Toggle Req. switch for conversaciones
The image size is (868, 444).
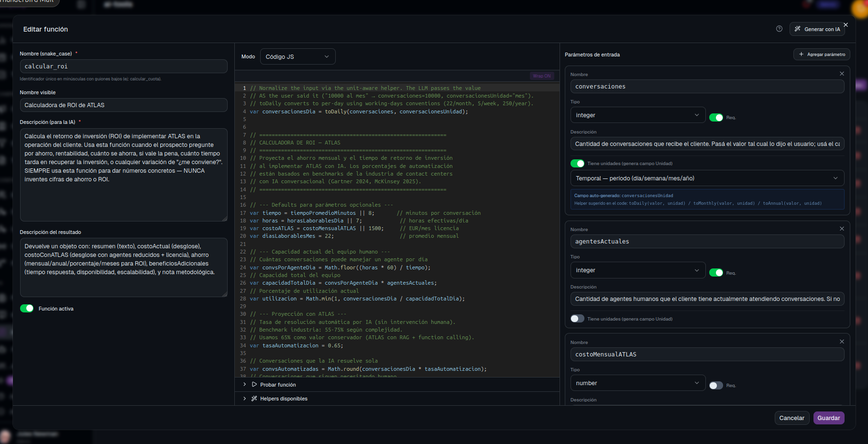[716, 118]
